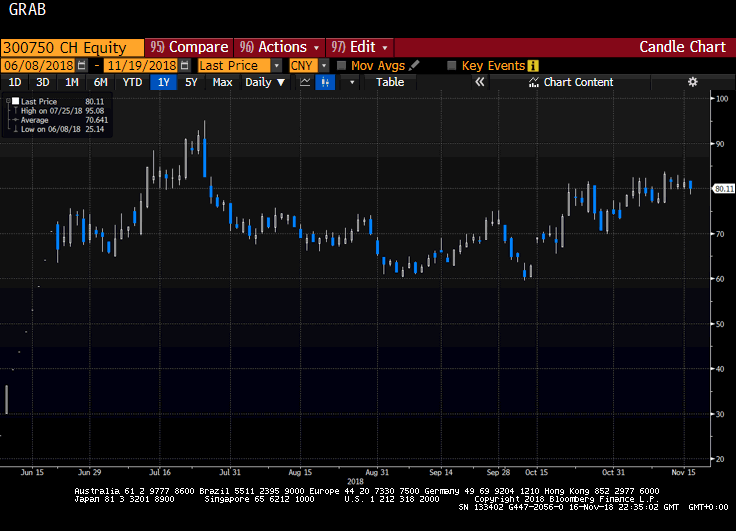The image size is (736, 531).
Task: Click the white Last Price color swatch
Action: (x=15, y=101)
